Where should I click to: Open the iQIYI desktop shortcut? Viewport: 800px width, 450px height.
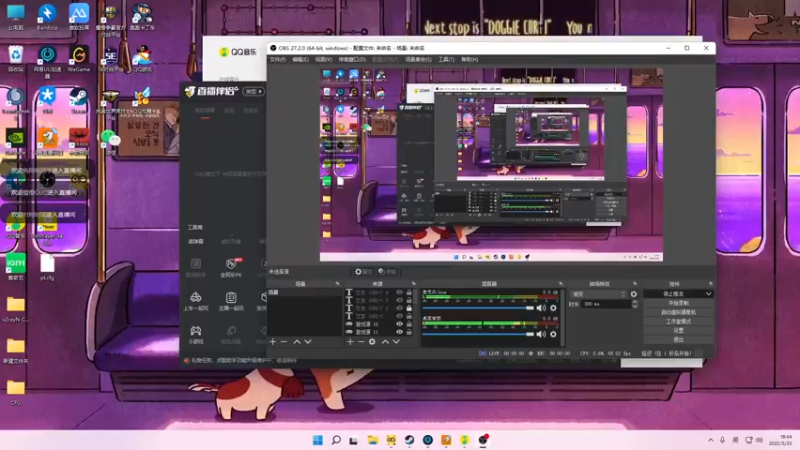click(x=15, y=267)
